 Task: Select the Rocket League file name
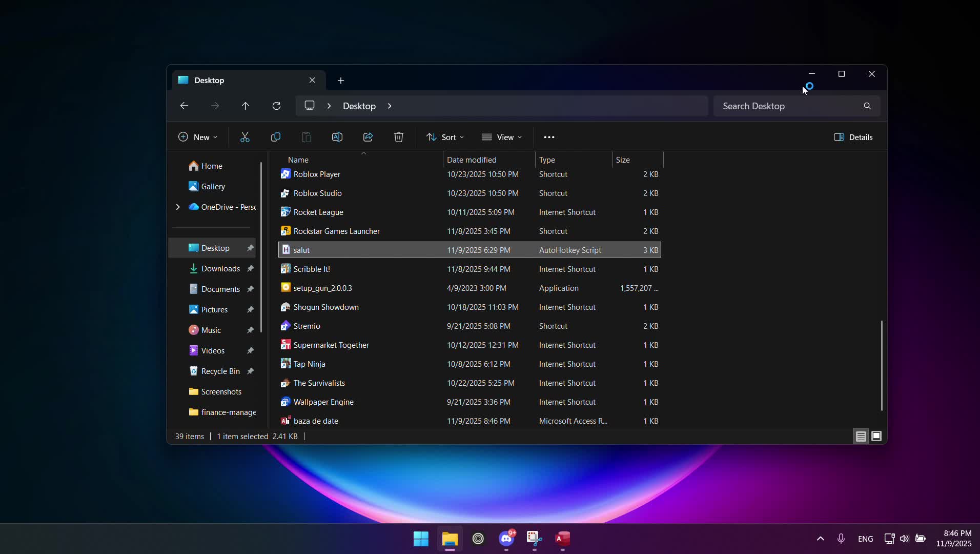pos(318,212)
